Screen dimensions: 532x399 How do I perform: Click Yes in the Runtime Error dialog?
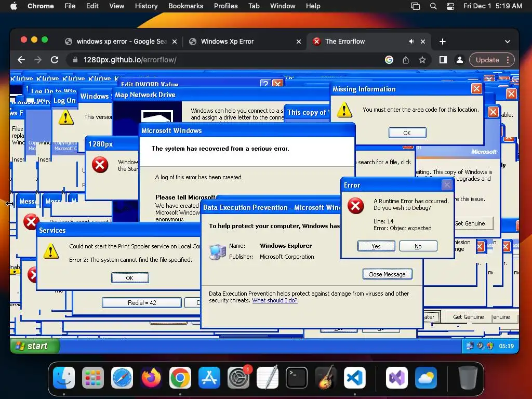[x=376, y=246]
